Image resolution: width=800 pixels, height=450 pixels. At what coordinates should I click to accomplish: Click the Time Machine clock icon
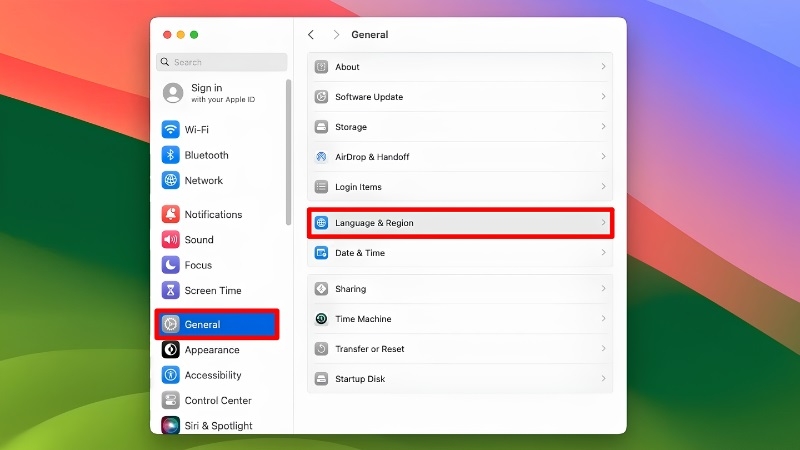pyautogui.click(x=321, y=319)
